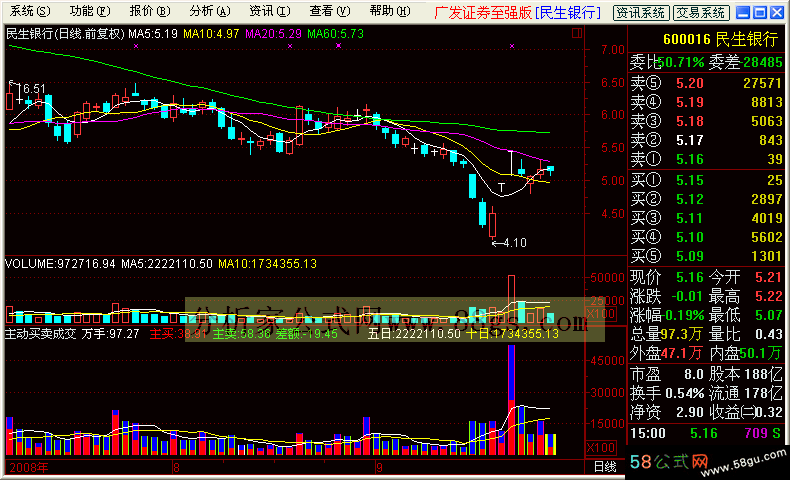The width and height of the screenshot is (790, 480).
Task: Click the 最低 5.07 value
Action: coord(768,315)
